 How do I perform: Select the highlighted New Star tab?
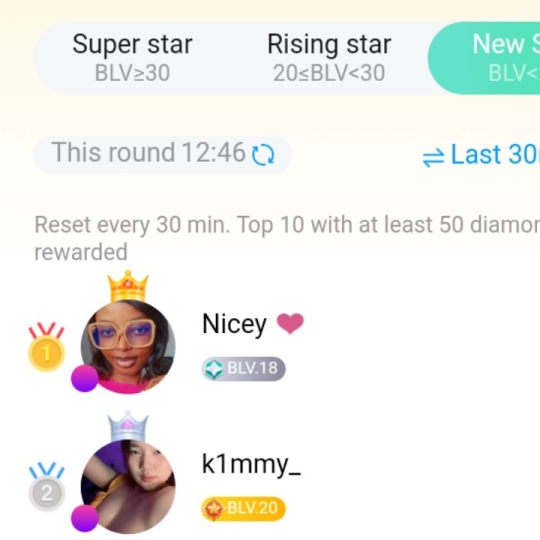pyautogui.click(x=484, y=58)
